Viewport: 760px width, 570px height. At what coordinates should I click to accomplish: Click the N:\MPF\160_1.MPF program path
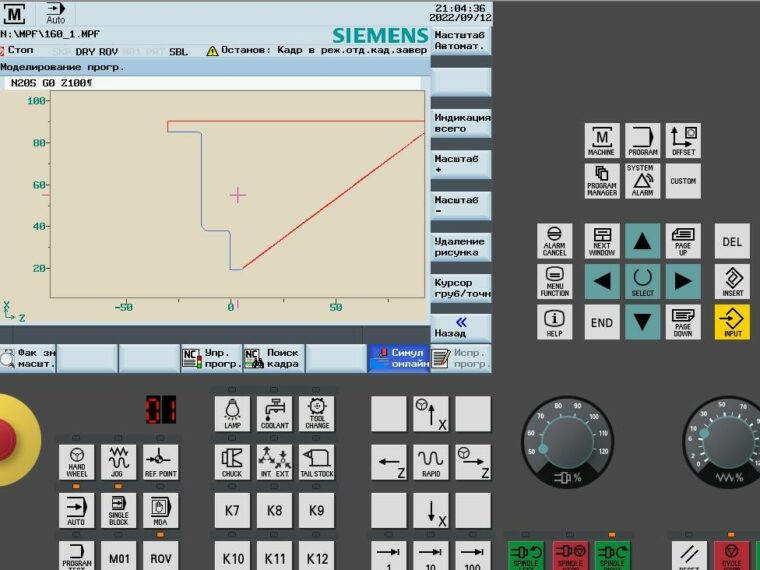(x=50, y=34)
